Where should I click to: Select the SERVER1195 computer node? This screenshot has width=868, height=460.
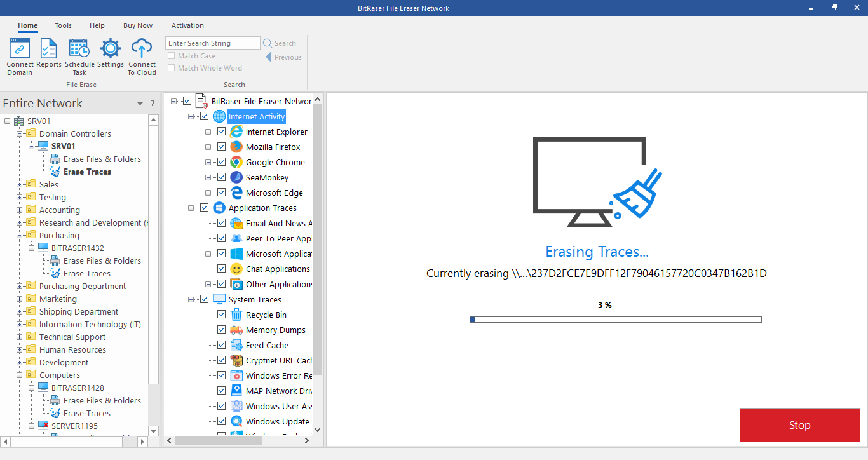tap(74, 426)
